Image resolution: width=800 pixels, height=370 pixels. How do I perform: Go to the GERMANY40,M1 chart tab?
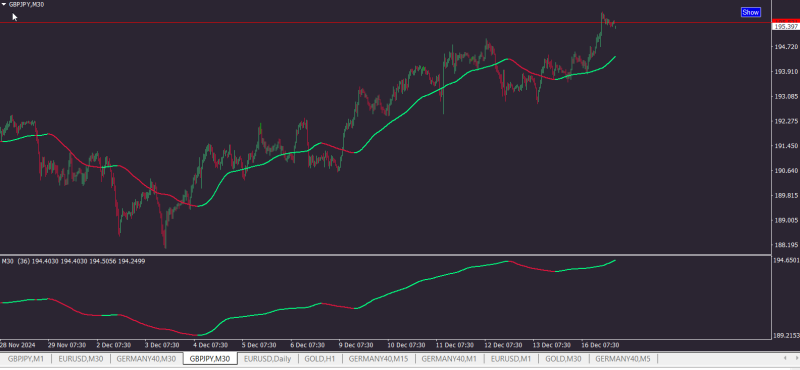(449, 359)
